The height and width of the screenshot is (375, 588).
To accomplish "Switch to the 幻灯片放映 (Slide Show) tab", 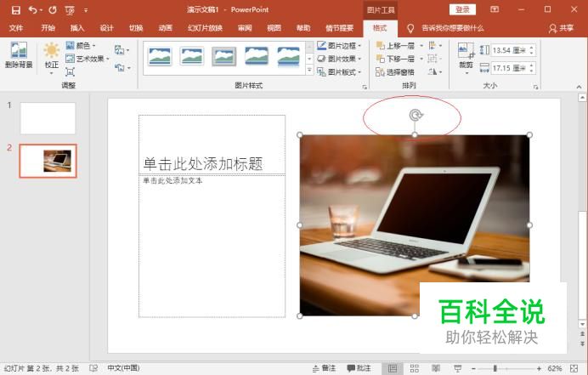I will click(x=205, y=28).
